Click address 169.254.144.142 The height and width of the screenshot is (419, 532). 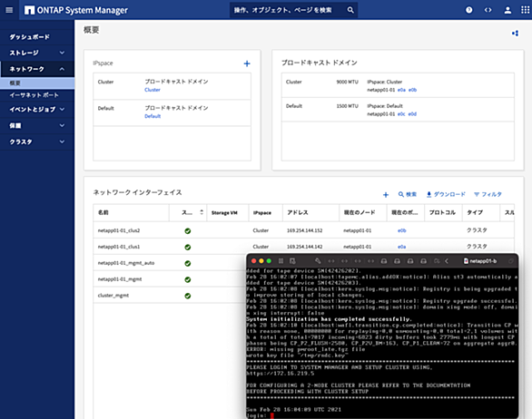(305, 247)
